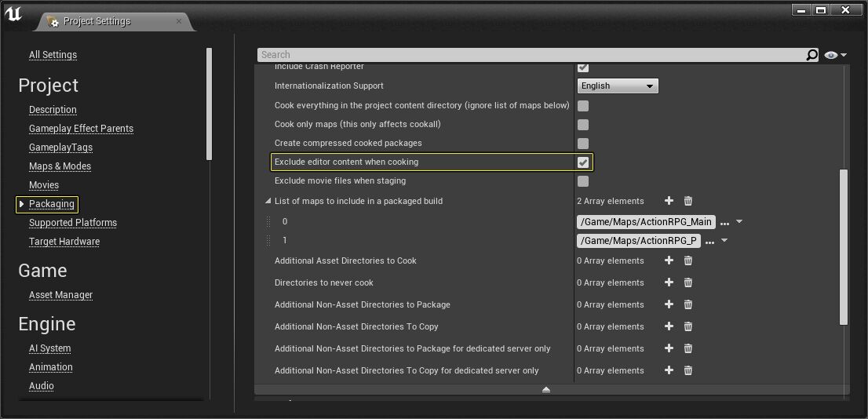Screen dimensions: 868x419
Task: Add an Additional Asset Directories to Cook element
Action: pyautogui.click(x=669, y=261)
